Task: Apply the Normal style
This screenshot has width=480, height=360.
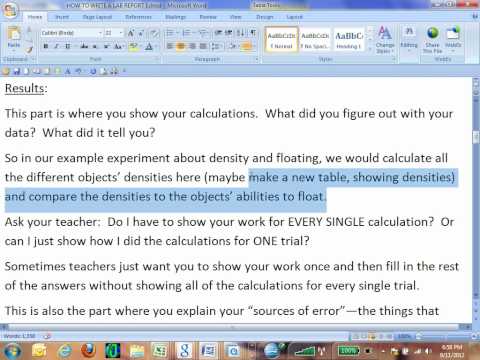Action: coord(282,40)
